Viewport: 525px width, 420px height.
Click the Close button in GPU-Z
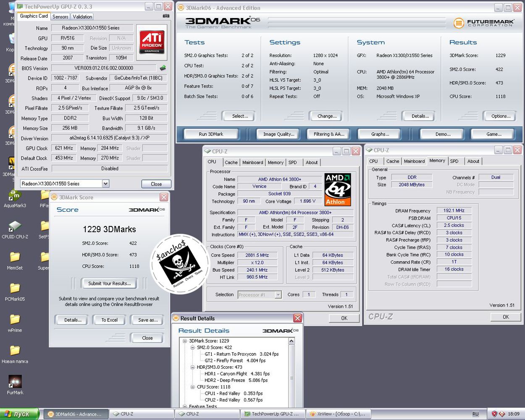156,184
